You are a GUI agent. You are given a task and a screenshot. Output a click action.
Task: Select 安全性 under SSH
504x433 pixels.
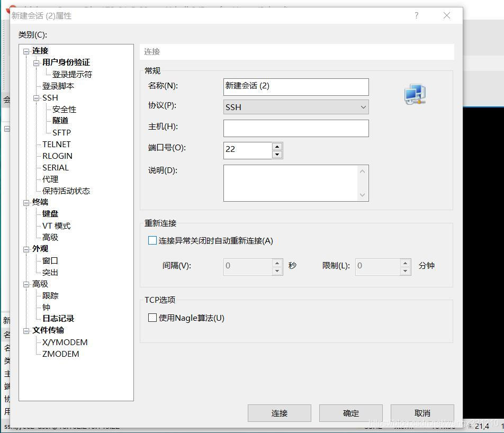(x=64, y=109)
